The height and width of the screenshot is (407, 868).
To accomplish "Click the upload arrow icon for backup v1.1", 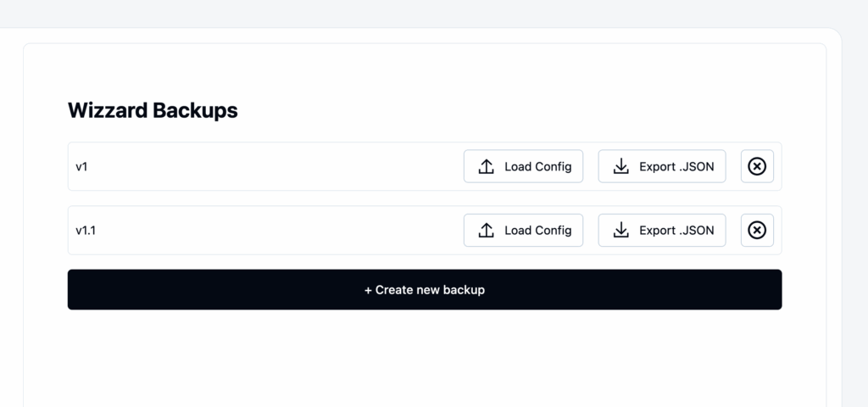I will pos(487,230).
